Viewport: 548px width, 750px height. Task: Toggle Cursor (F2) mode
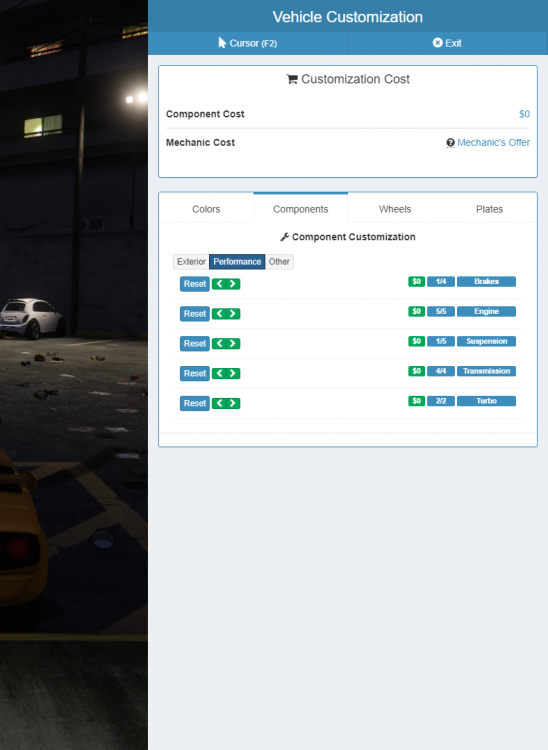coord(248,43)
